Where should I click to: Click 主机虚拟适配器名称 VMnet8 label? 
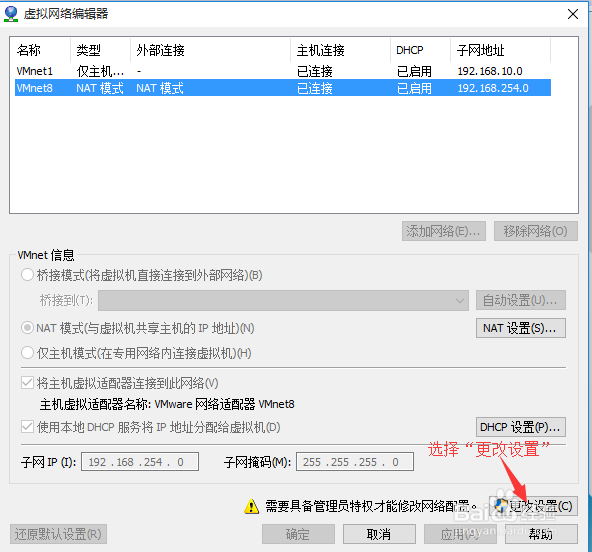167,404
